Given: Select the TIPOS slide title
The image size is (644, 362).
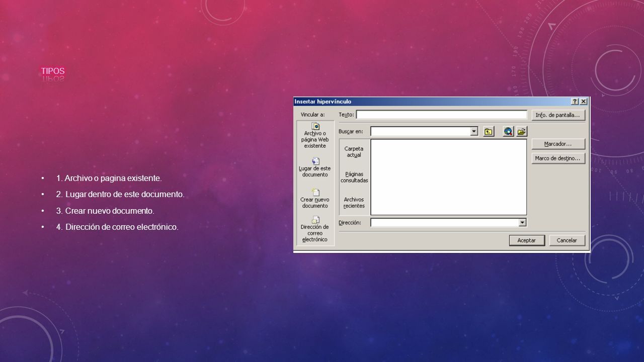Looking at the screenshot, I should tap(53, 71).
